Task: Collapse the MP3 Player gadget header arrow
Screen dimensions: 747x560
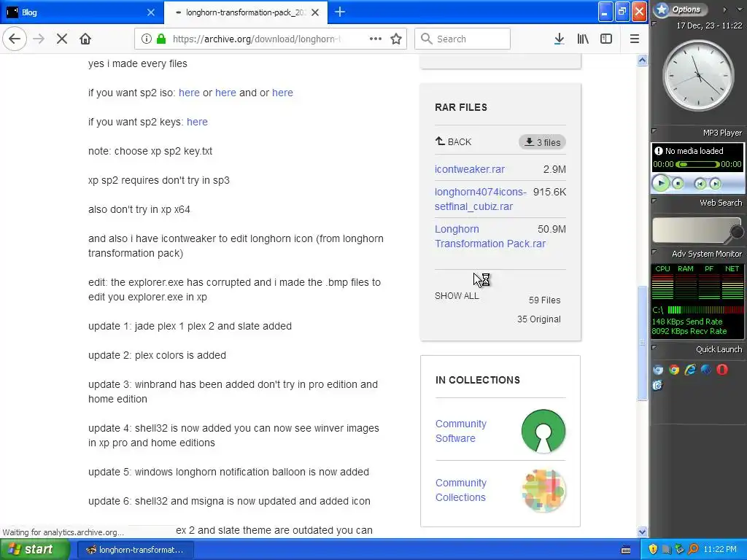Action: click(x=654, y=131)
